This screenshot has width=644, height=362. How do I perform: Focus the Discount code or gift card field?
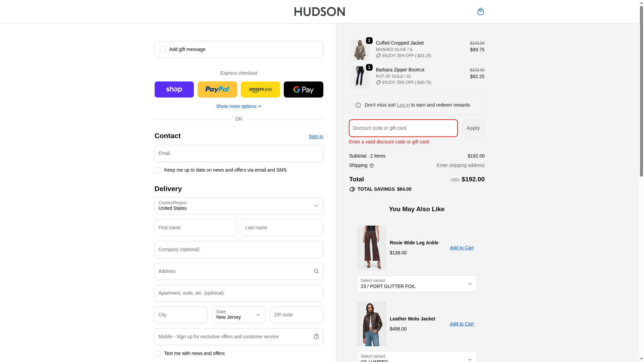click(403, 128)
